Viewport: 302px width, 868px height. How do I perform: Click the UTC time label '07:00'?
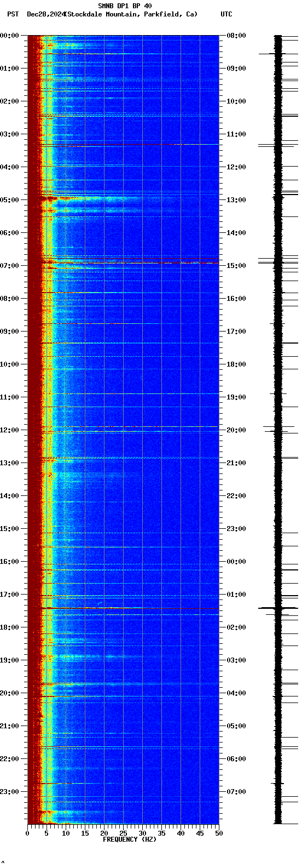(236, 792)
